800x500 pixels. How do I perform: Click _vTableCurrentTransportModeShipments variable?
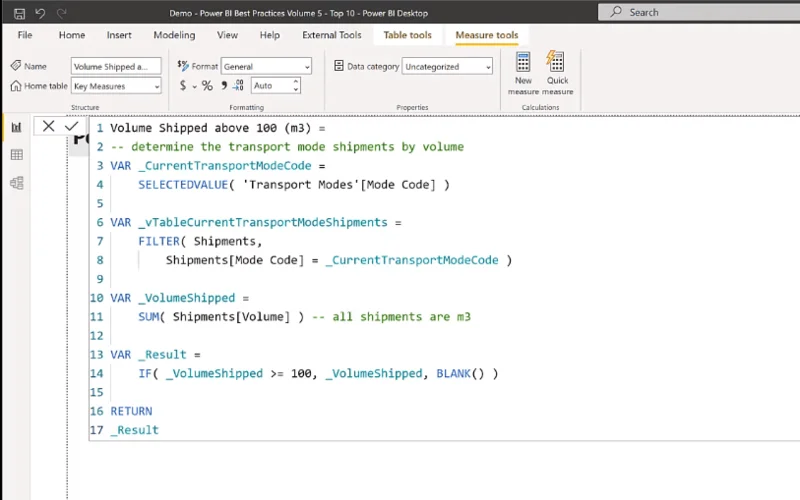click(x=263, y=222)
